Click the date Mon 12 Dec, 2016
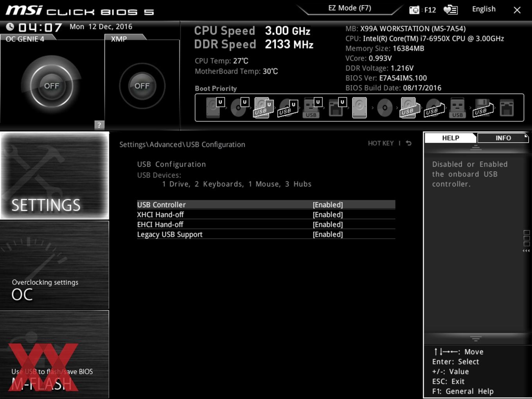The width and height of the screenshot is (532, 399). pos(101,27)
